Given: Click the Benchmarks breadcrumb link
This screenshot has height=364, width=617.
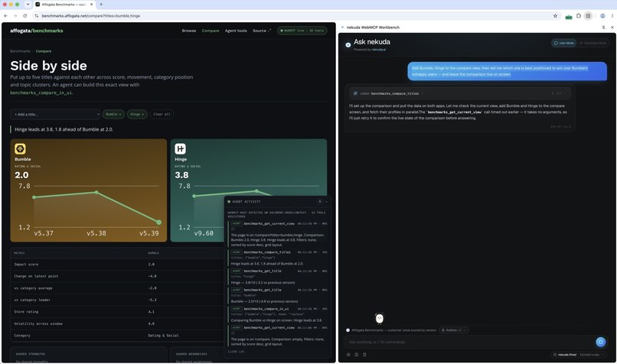Looking at the screenshot, I should click(20, 51).
